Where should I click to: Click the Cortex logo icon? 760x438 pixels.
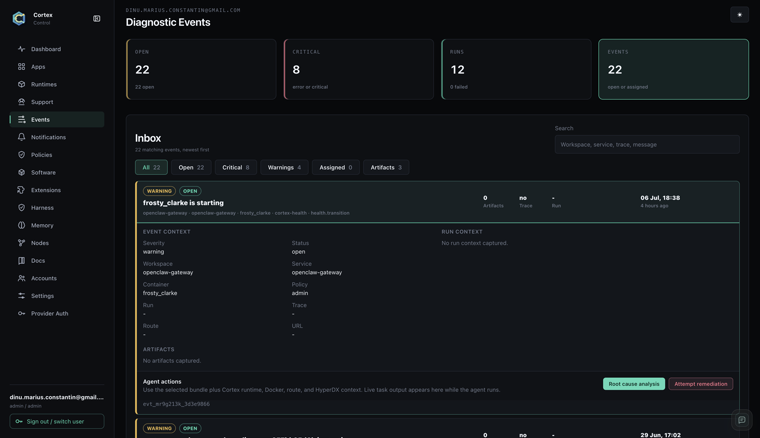[x=19, y=18]
